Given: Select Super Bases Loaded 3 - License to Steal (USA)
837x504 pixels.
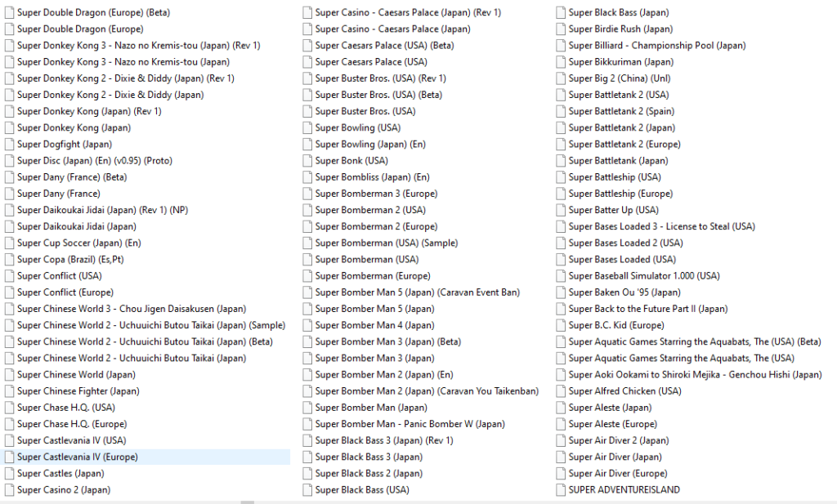Looking at the screenshot, I should (x=661, y=226).
